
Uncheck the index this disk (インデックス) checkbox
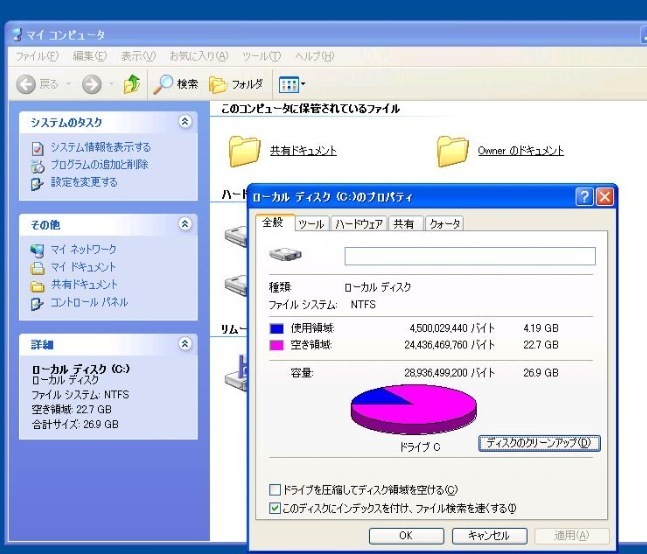275,508
